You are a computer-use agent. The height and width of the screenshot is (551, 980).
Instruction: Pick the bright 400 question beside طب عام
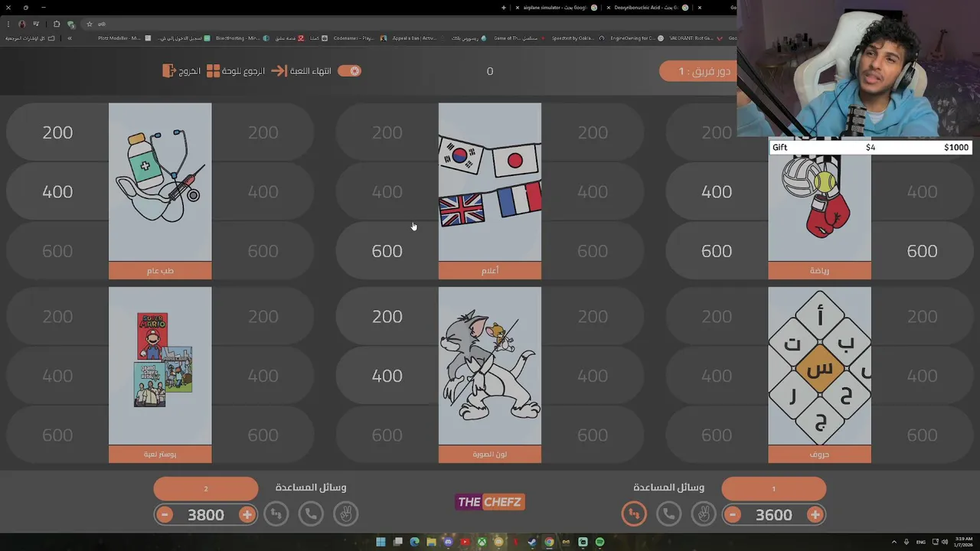(x=57, y=191)
